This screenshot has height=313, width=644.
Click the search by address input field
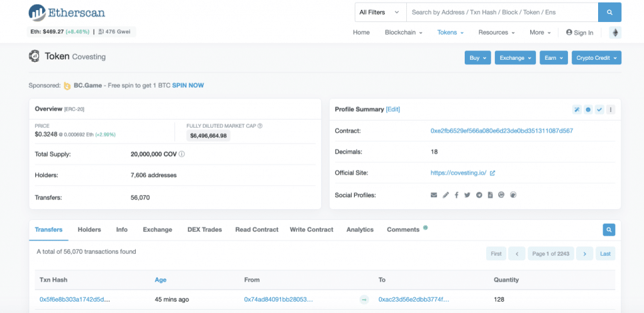[x=502, y=13]
